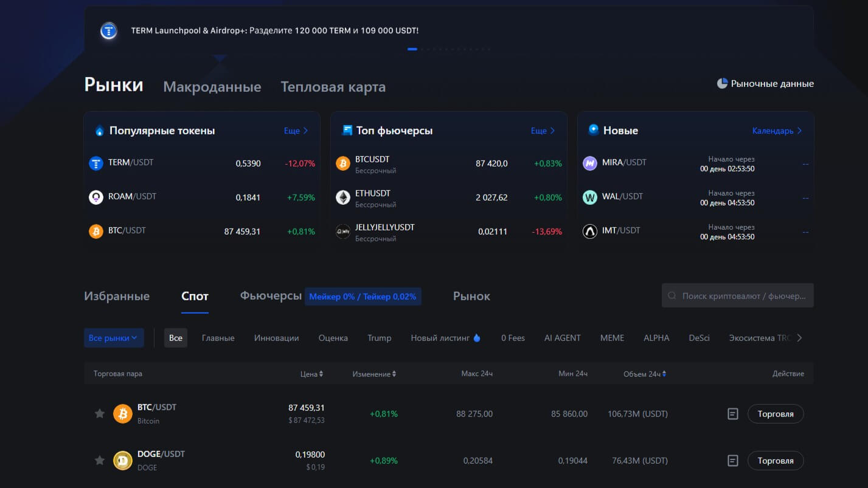Click the MIRA/USDT token icon
868x488 pixels.
[590, 163]
